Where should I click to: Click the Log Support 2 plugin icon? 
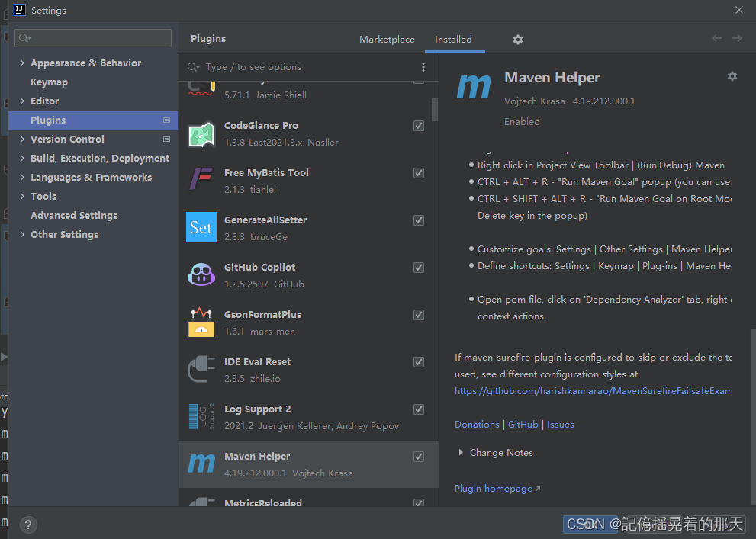pyautogui.click(x=201, y=416)
